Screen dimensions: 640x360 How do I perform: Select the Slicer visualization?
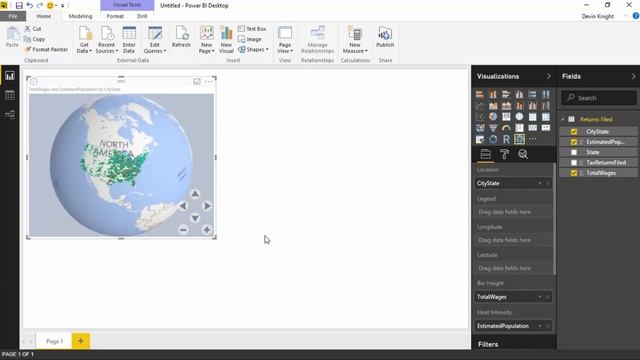tap(480, 139)
